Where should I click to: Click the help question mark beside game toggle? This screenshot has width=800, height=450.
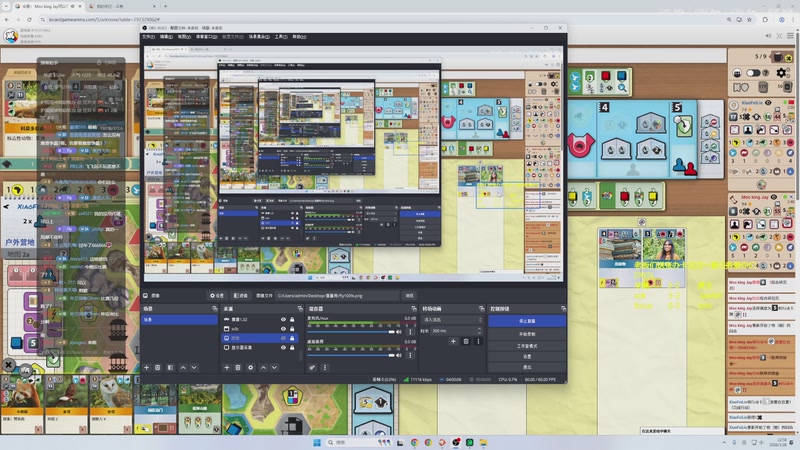tap(766, 73)
